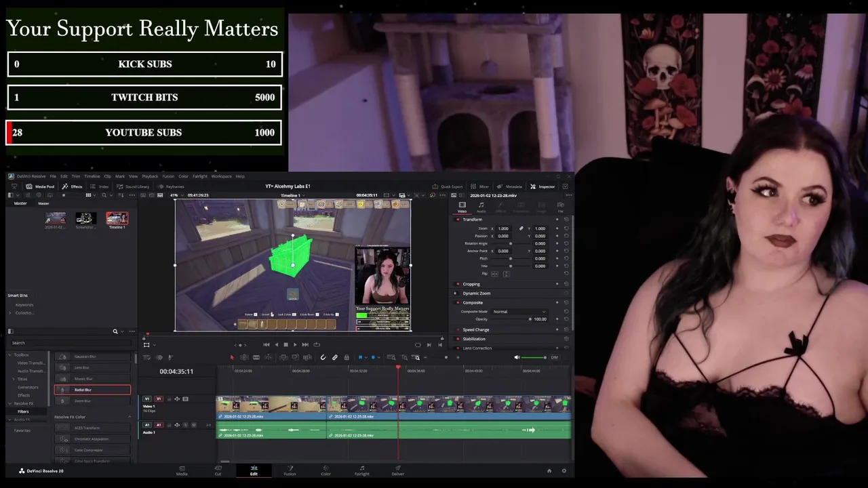Toggle the Transform section enable switch

click(458, 220)
